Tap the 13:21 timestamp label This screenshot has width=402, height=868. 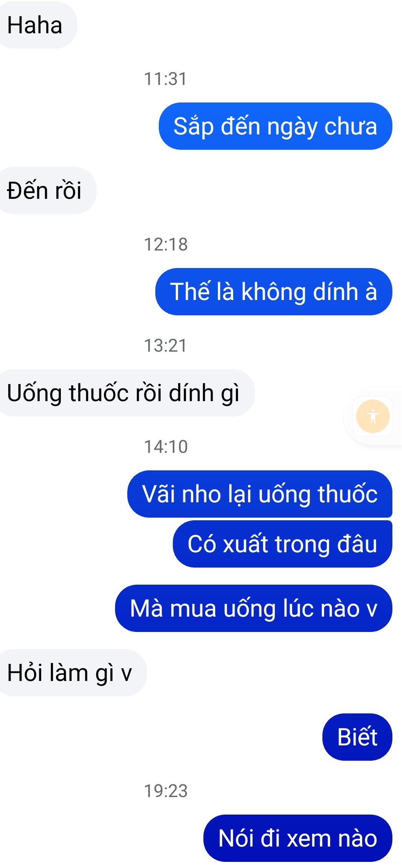[x=166, y=346]
